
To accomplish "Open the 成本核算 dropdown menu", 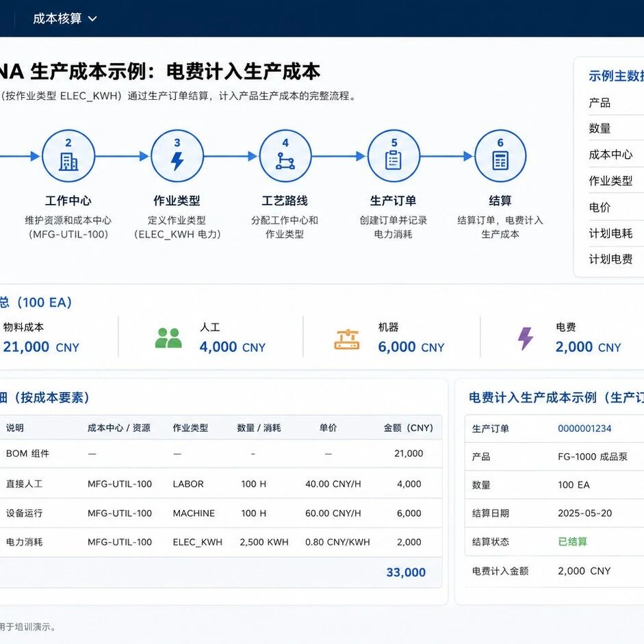I will point(65,18).
